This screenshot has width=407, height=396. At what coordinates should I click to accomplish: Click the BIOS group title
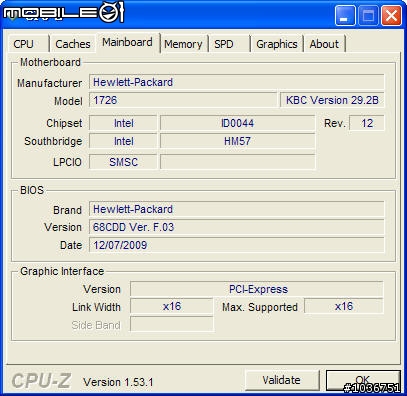point(32,190)
